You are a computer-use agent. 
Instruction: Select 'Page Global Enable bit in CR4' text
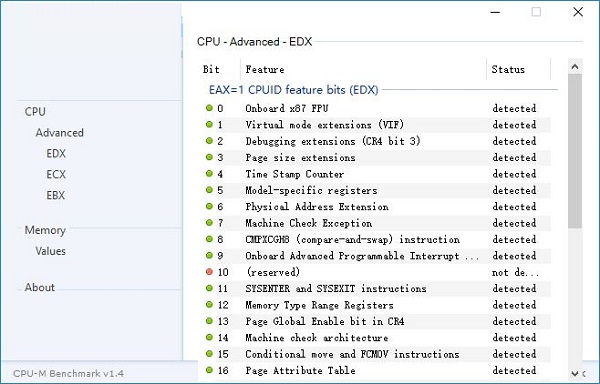(325, 321)
